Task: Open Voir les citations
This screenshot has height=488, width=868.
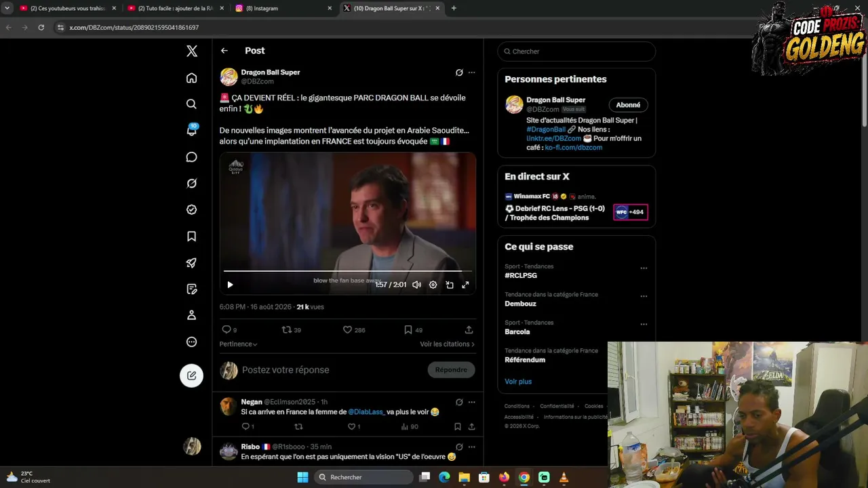Action: pyautogui.click(x=447, y=344)
